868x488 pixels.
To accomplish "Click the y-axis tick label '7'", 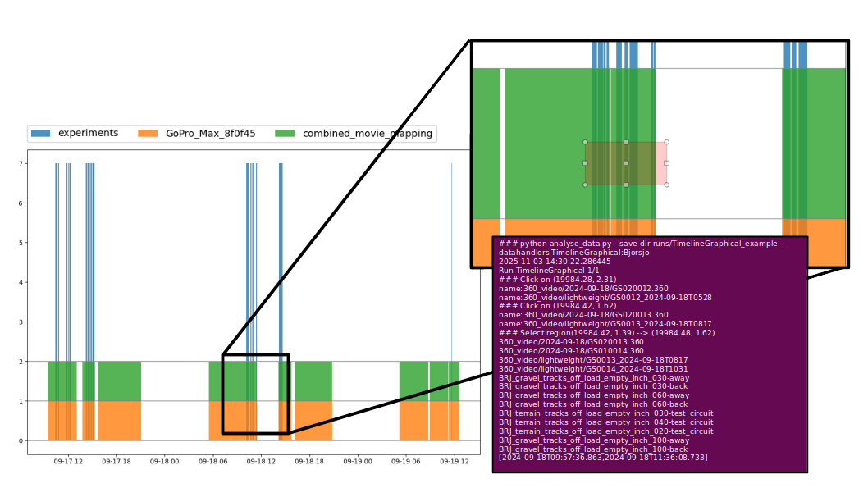I will 21,164.
